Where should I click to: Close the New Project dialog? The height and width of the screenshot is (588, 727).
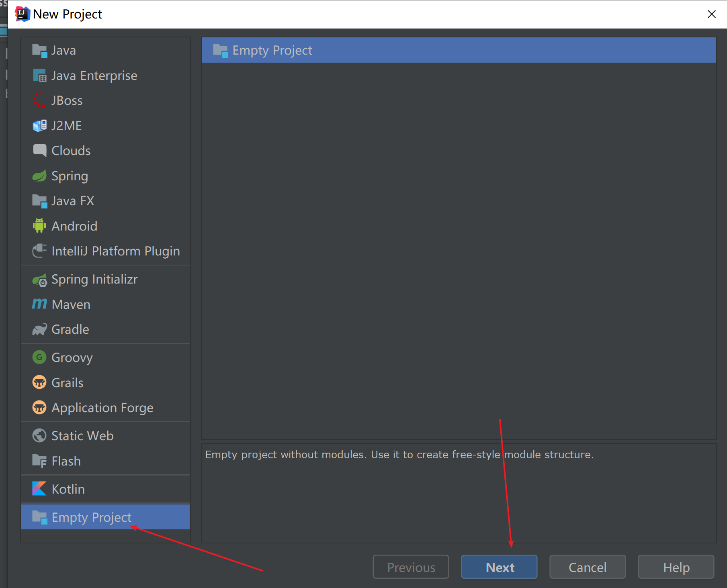tap(711, 14)
